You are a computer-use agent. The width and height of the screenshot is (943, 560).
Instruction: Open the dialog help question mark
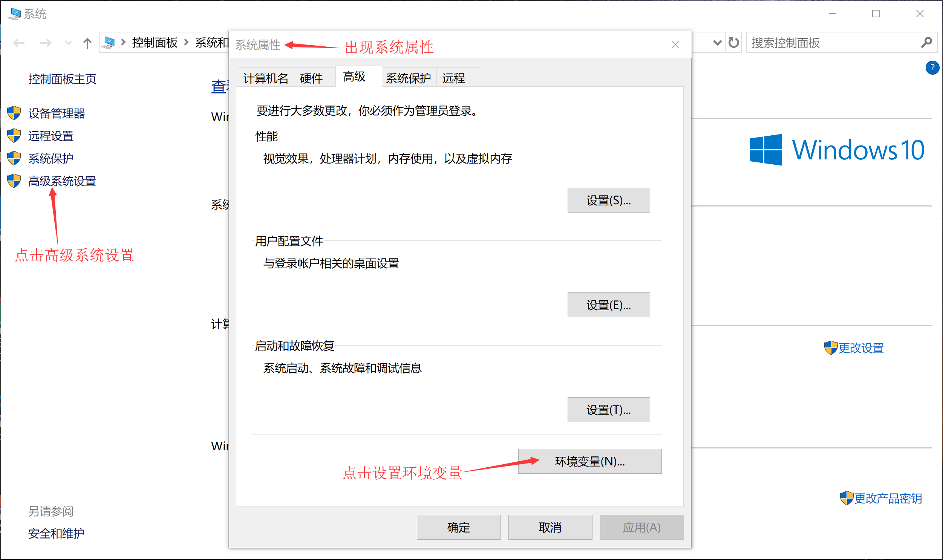(x=932, y=68)
